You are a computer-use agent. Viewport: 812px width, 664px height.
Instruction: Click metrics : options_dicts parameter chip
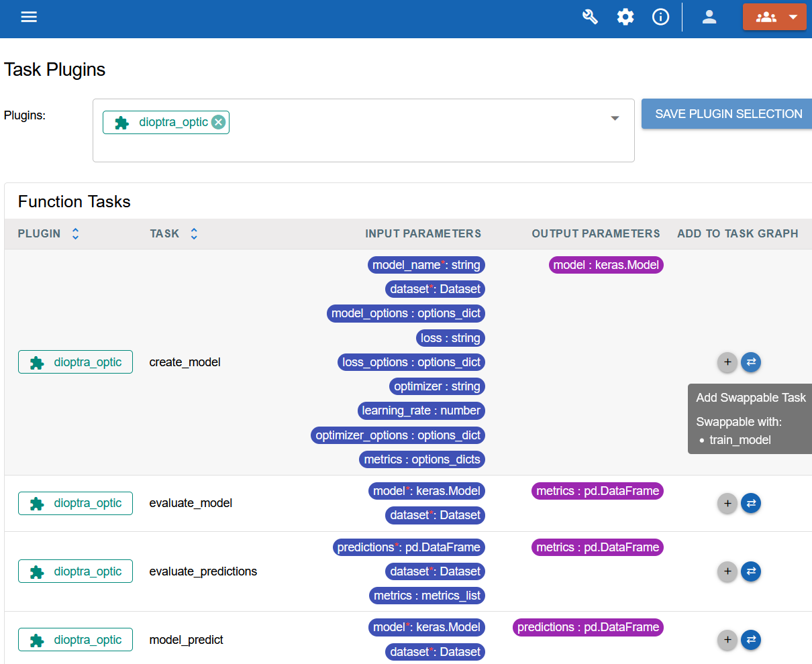click(422, 459)
